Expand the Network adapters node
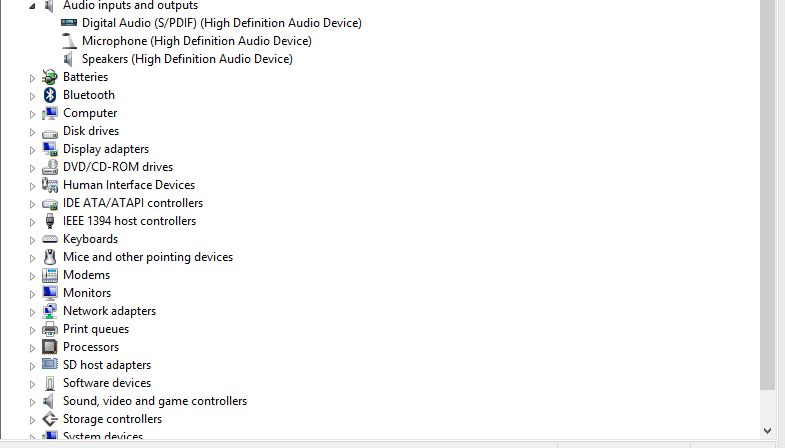Screen dimensions: 785x448 pyautogui.click(x=32, y=312)
